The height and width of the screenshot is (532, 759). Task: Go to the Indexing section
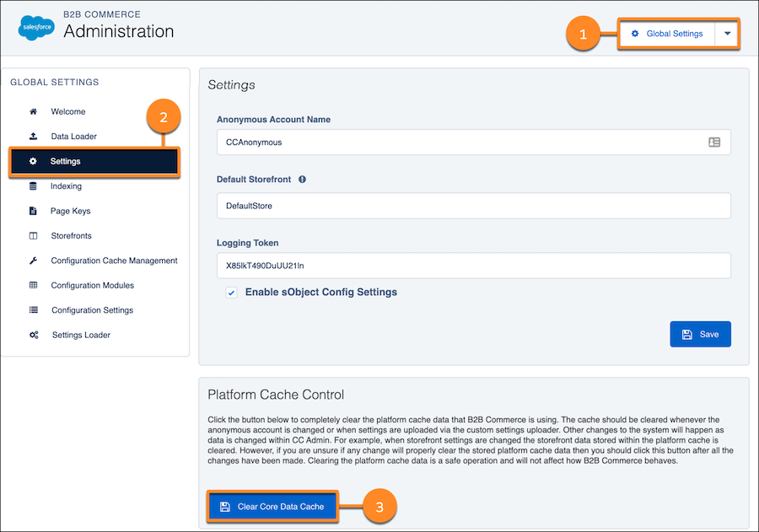pos(66,185)
